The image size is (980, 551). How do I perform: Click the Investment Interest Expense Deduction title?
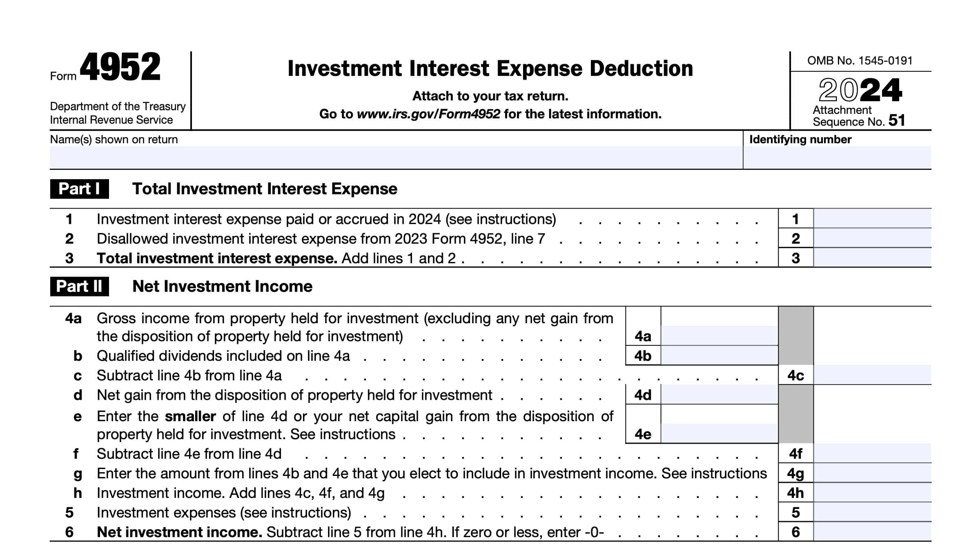[490, 69]
